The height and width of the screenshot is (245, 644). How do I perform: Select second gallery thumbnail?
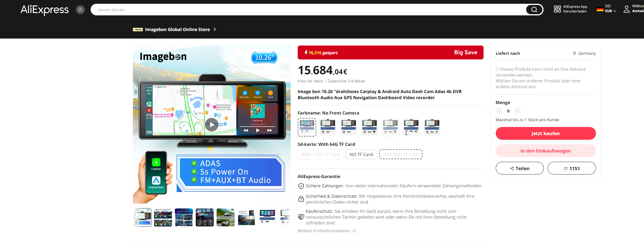point(163,217)
